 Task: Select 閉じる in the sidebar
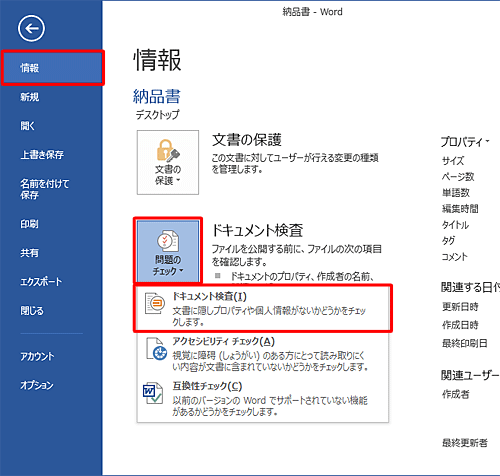point(32,311)
